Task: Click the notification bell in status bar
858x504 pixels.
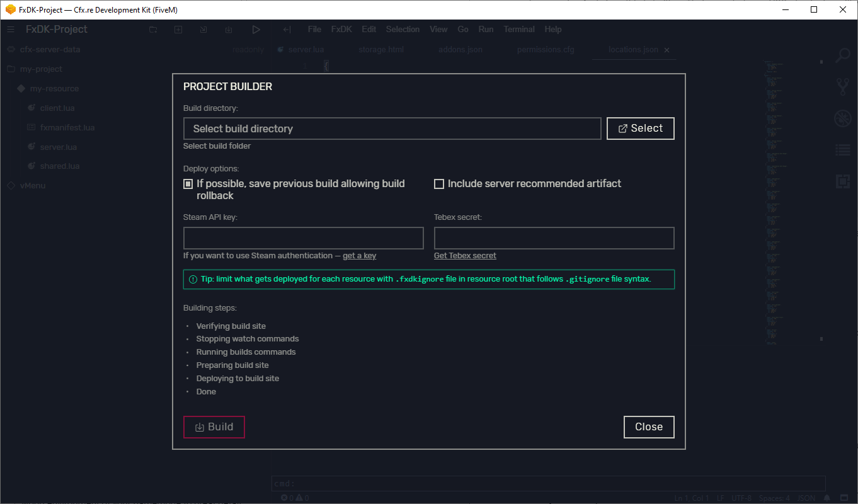Action: tap(827, 498)
